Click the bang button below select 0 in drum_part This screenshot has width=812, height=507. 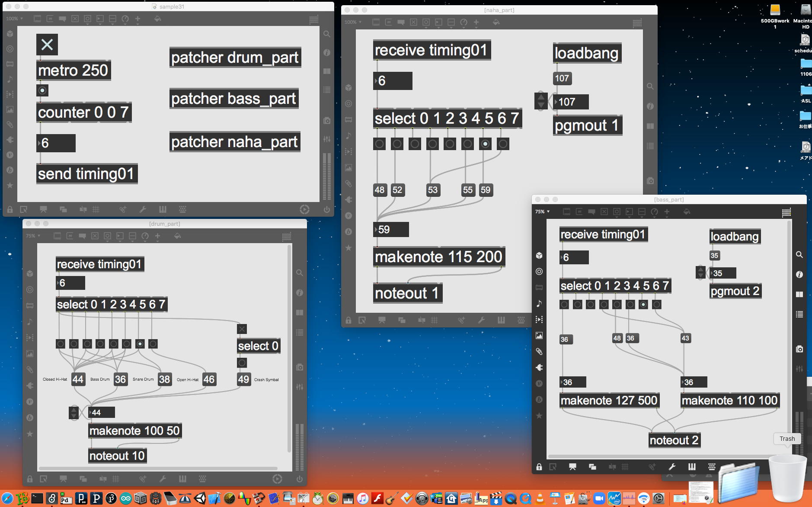click(x=242, y=363)
